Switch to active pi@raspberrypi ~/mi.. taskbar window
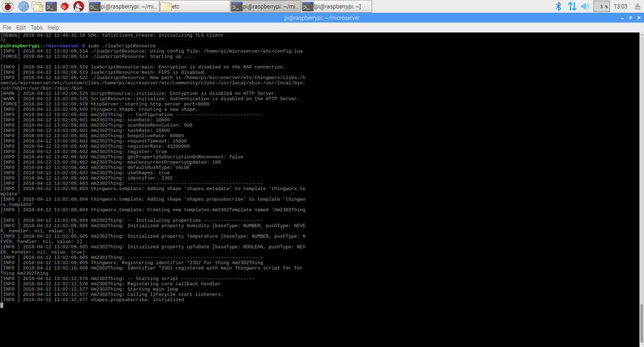Image resolution: width=644 pixels, height=347 pixels. pyautogui.click(x=266, y=6)
